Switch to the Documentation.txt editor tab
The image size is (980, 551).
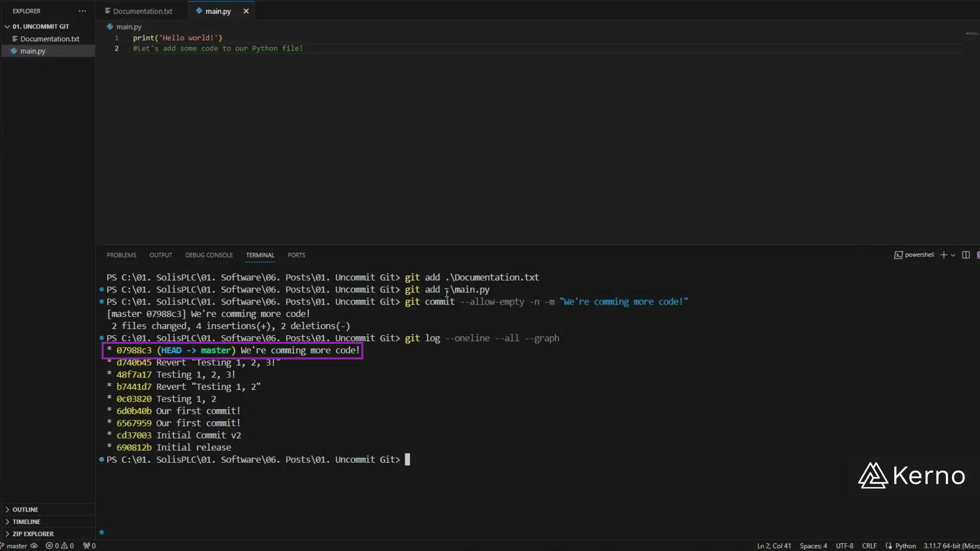click(138, 11)
